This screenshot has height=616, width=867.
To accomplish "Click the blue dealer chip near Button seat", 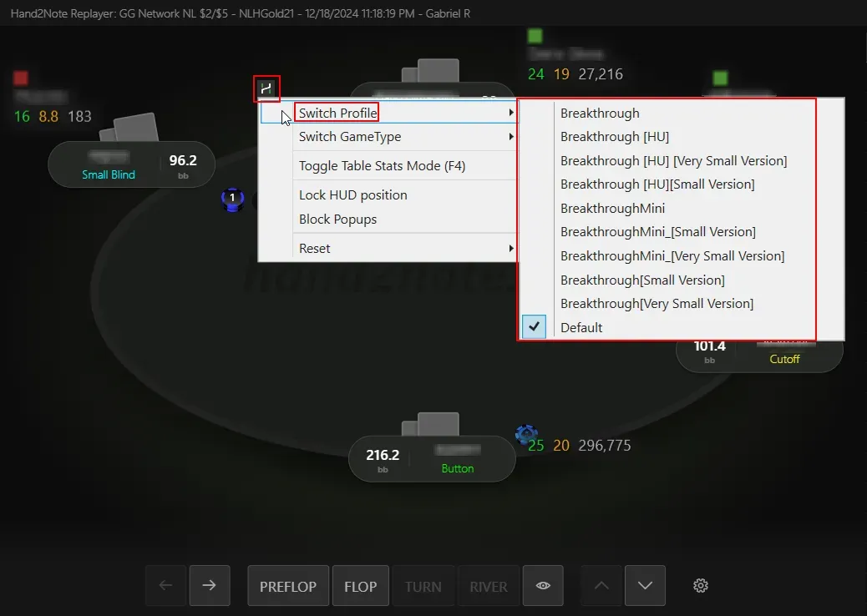I will 526,434.
